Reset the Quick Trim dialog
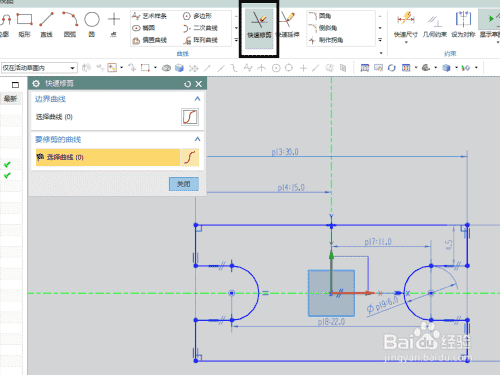The width and height of the screenshot is (500, 375). pyautogui.click(x=187, y=84)
